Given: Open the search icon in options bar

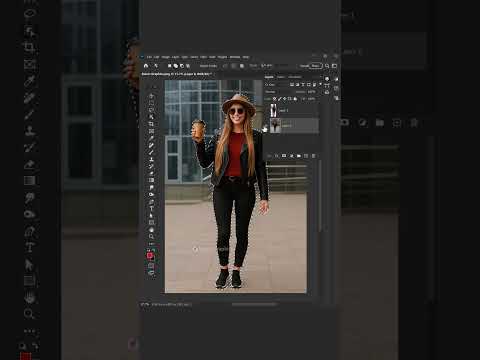Looking at the screenshot, I should tap(327, 66).
